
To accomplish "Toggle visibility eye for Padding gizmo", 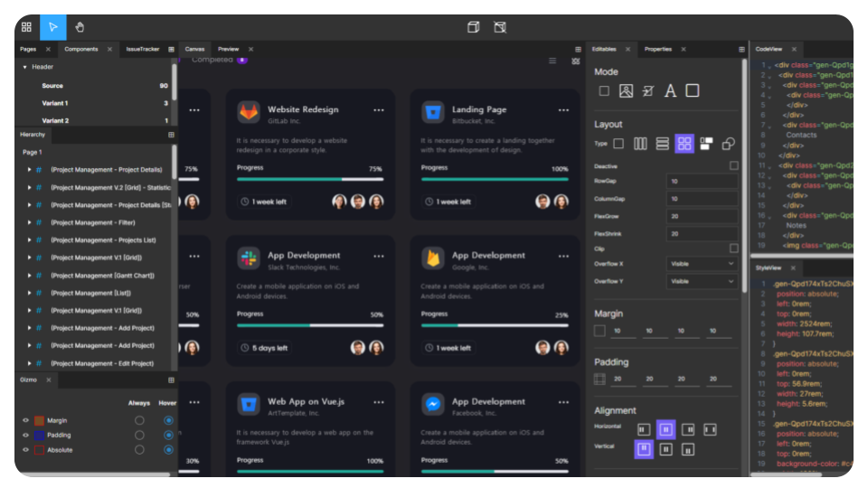I will click(x=25, y=435).
